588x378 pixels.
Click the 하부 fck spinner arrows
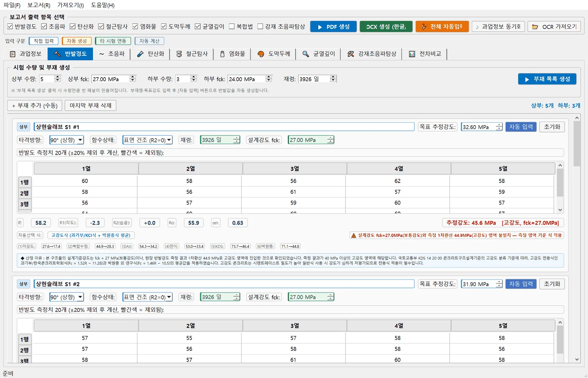point(269,79)
